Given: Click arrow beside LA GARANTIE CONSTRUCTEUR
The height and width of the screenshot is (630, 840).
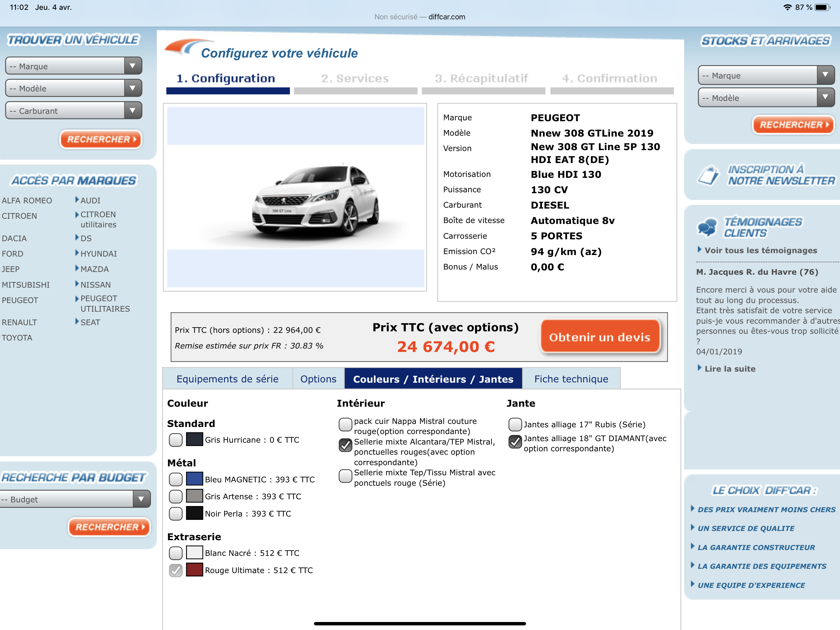Looking at the screenshot, I should point(693,546).
